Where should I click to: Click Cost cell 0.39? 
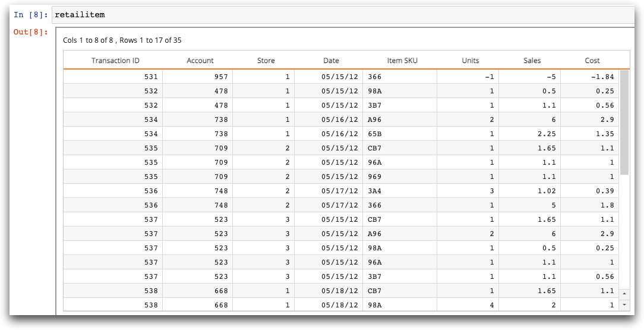pyautogui.click(x=590, y=191)
